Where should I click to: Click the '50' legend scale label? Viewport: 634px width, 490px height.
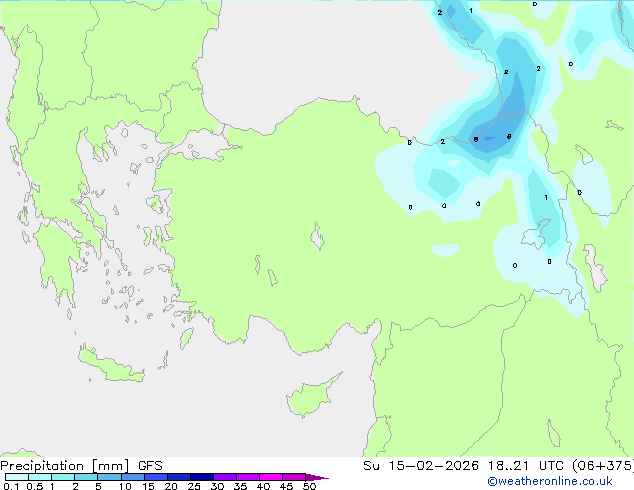pos(309,486)
